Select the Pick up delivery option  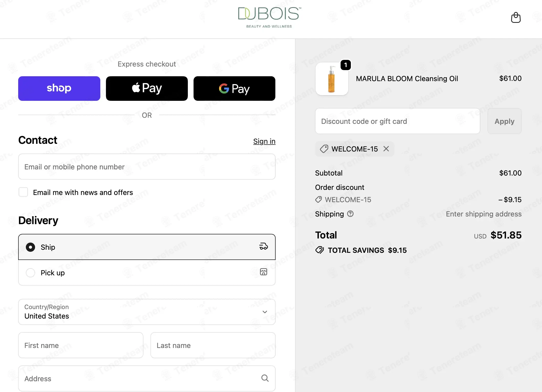point(147,273)
